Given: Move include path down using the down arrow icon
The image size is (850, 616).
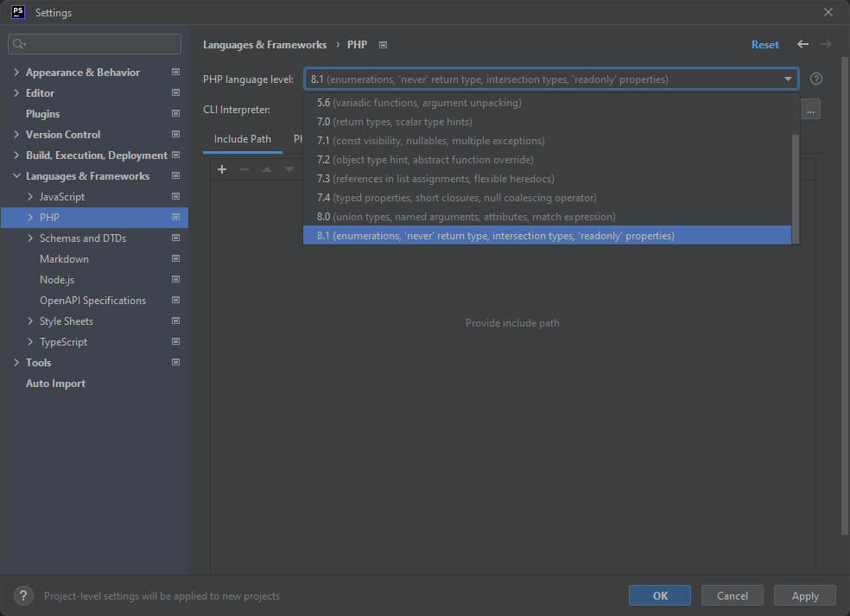Looking at the screenshot, I should pos(289,169).
